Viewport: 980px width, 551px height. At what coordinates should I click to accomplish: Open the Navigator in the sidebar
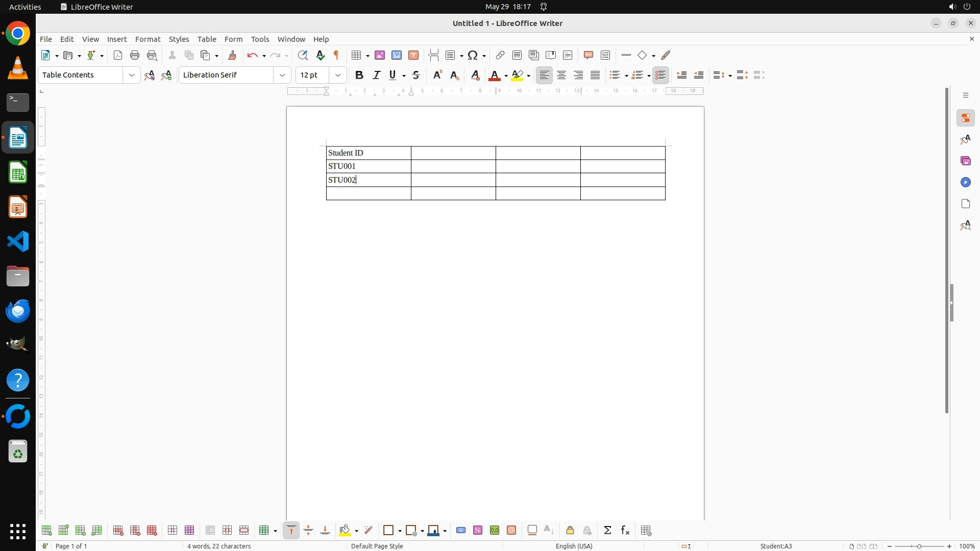[965, 182]
